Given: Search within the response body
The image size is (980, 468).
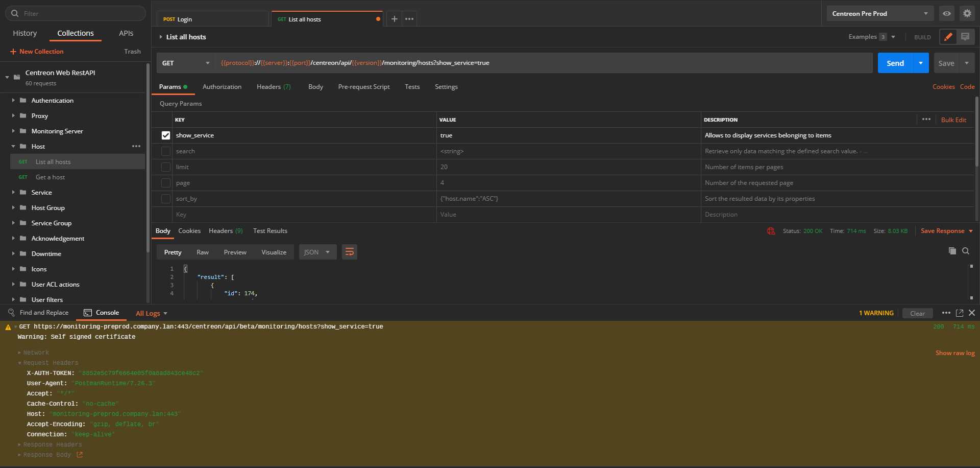Looking at the screenshot, I should 966,251.
